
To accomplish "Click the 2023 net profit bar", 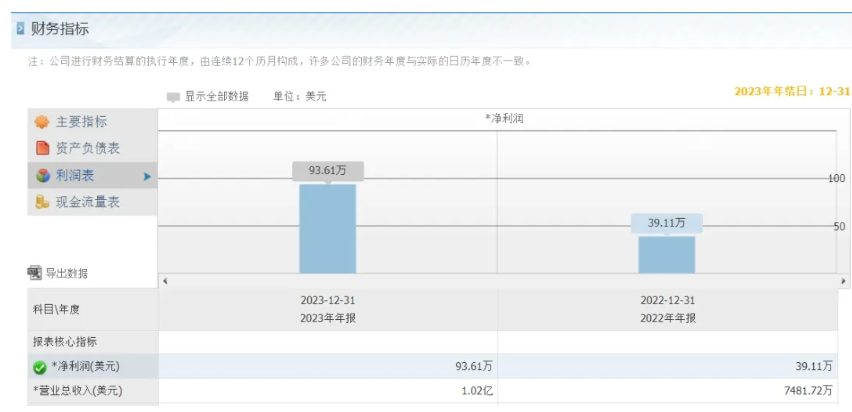I will click(328, 228).
